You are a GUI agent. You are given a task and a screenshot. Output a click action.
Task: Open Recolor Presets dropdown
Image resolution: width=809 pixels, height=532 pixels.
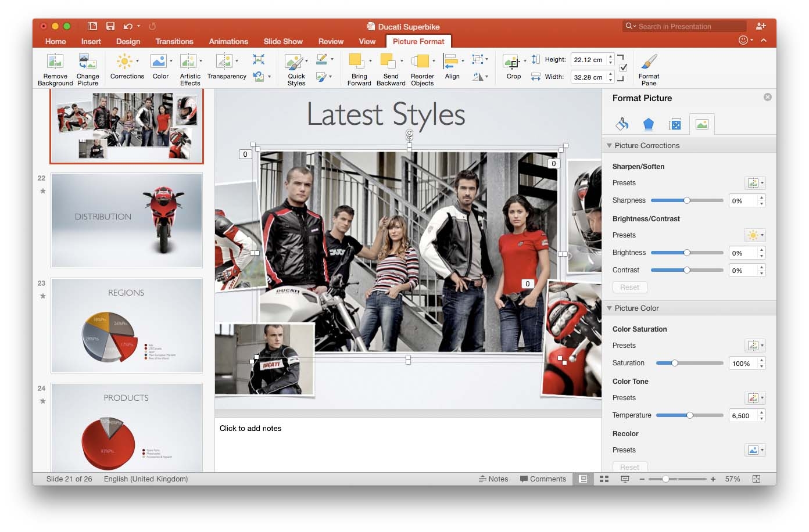(x=756, y=450)
